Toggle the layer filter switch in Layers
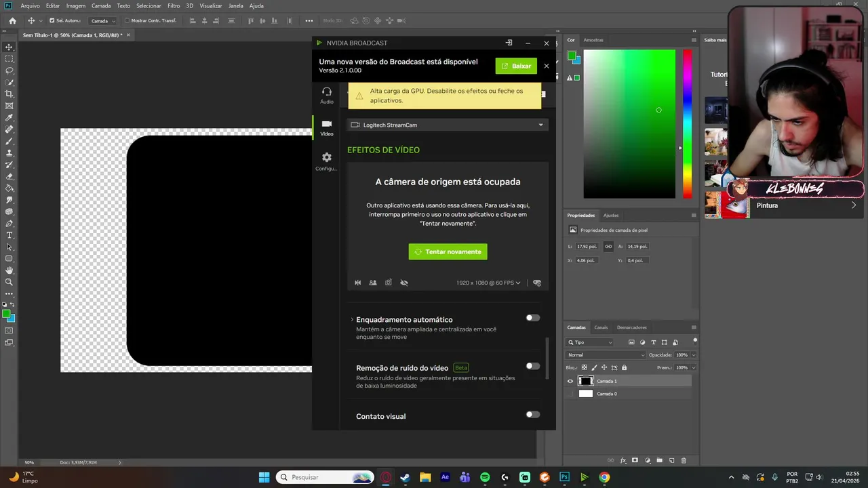 (695, 340)
